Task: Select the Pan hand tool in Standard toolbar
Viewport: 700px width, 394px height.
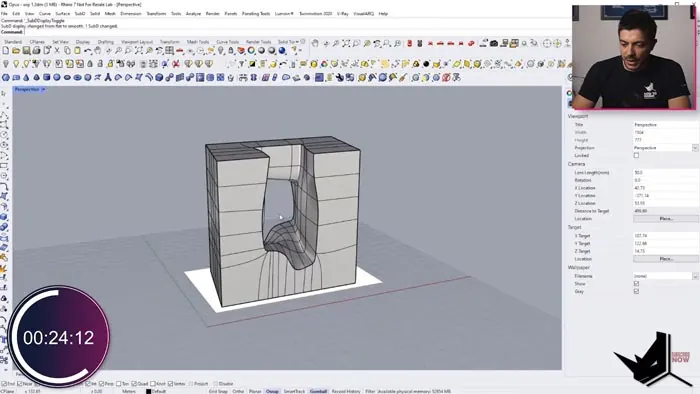Action: coord(98,50)
